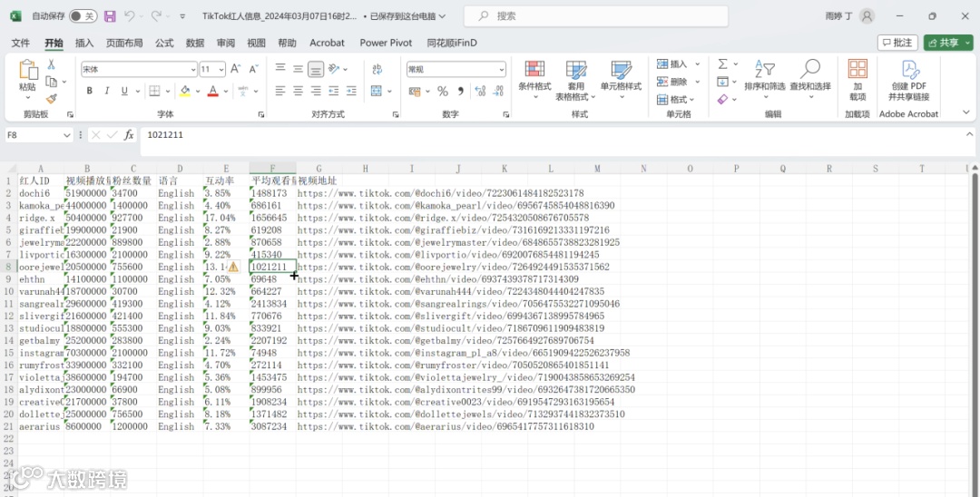Viewport: 980px width, 497px height.
Task: Decrease font size with smaller A icon
Action: click(x=253, y=69)
